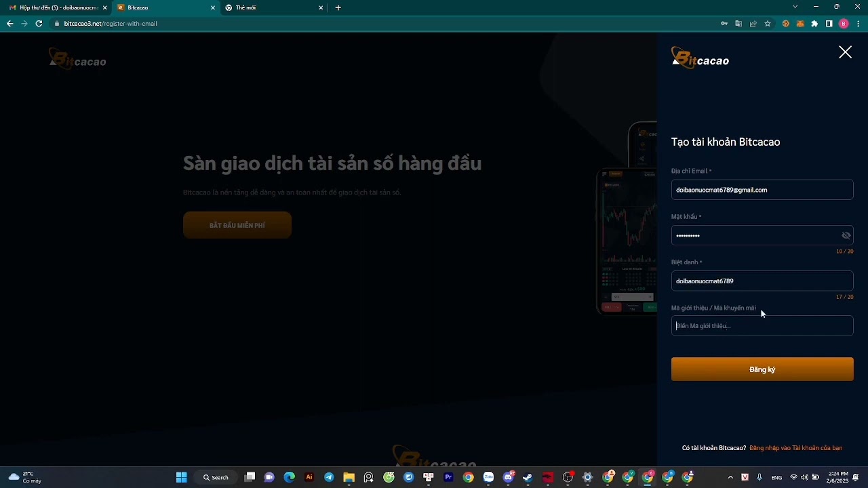
Task: Open a new browser tab
Action: [338, 7]
